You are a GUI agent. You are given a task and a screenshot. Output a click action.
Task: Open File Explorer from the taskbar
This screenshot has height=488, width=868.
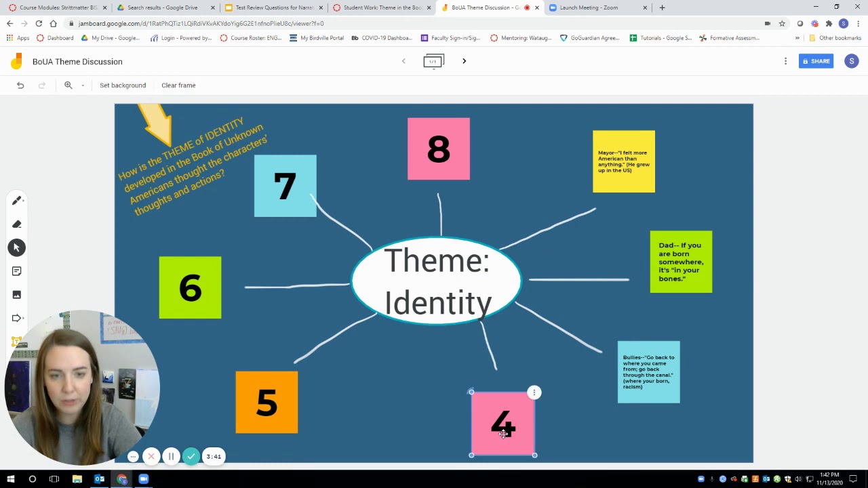(77, 479)
